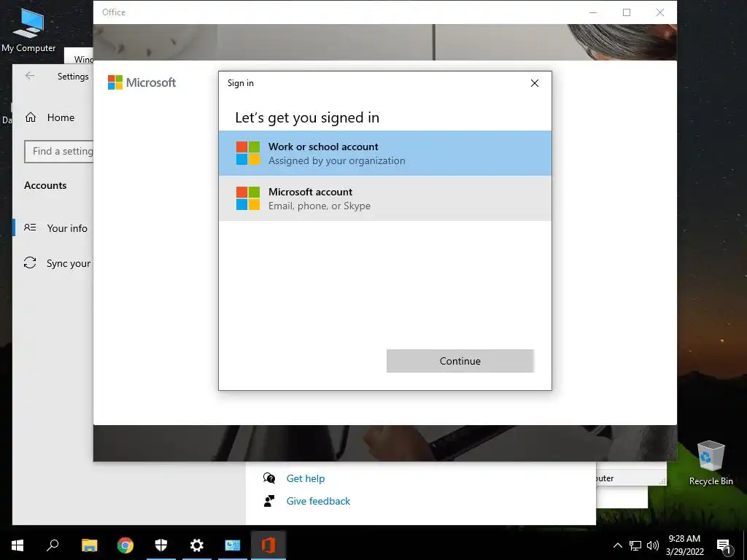
Task: Select Work or school account option
Action: (385, 153)
